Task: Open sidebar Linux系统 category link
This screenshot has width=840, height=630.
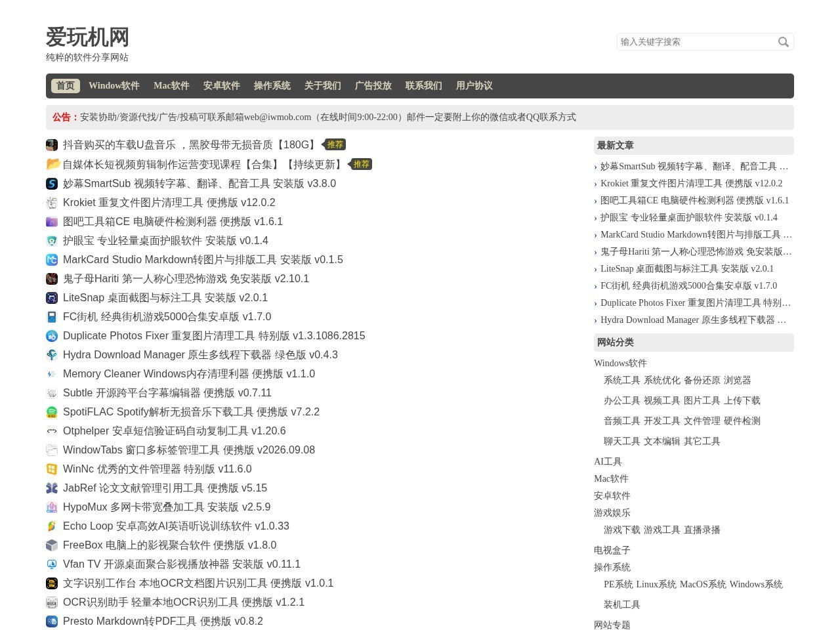Action: click(x=656, y=585)
